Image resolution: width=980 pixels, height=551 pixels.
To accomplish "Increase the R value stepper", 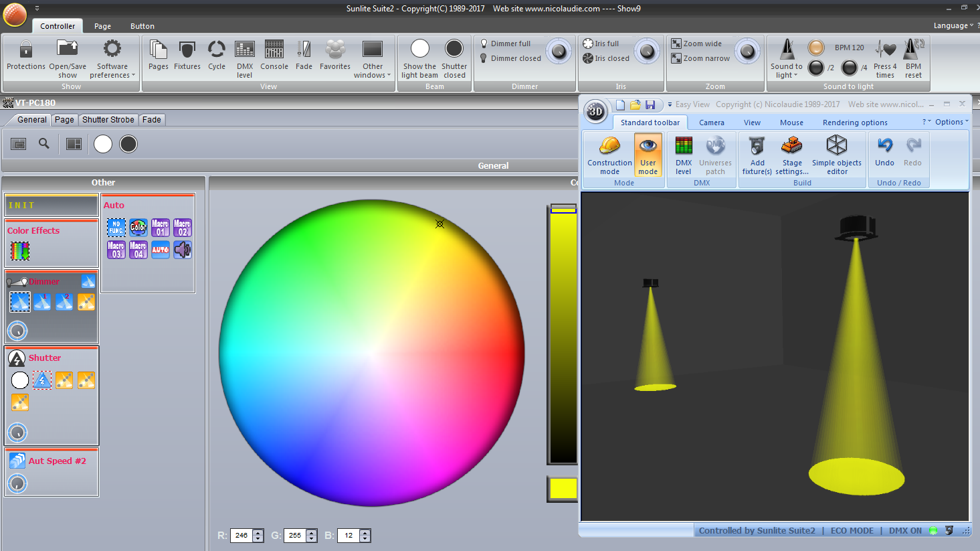I will [x=258, y=532].
